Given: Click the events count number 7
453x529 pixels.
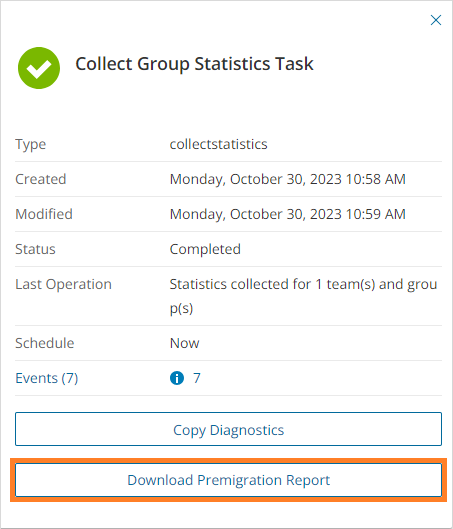Looking at the screenshot, I should (x=197, y=378).
